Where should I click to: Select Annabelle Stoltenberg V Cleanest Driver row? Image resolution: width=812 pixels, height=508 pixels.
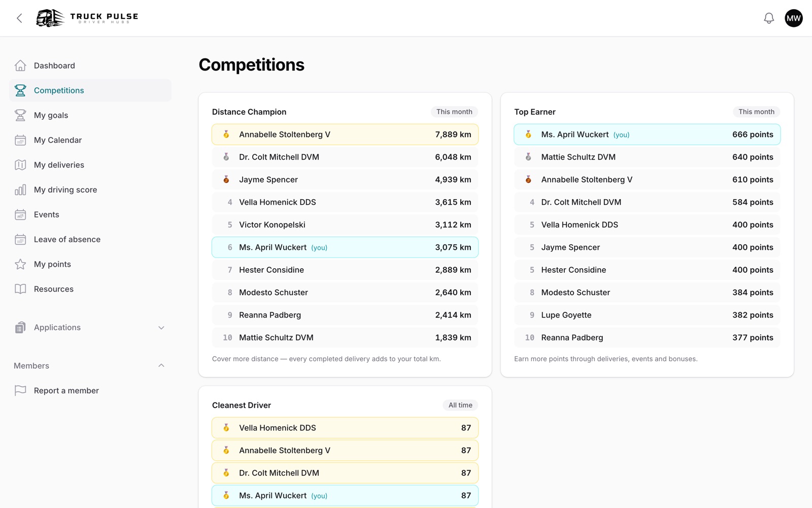pyautogui.click(x=345, y=451)
